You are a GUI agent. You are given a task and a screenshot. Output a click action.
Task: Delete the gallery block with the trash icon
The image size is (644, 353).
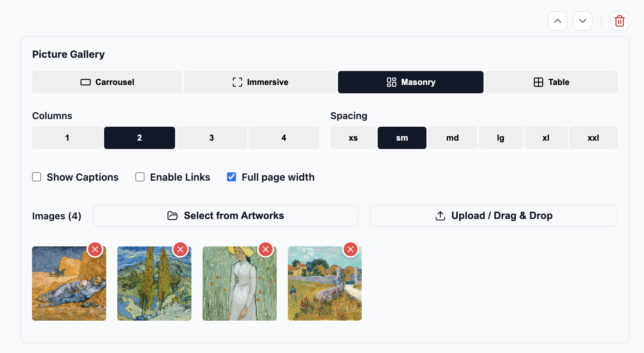click(620, 21)
